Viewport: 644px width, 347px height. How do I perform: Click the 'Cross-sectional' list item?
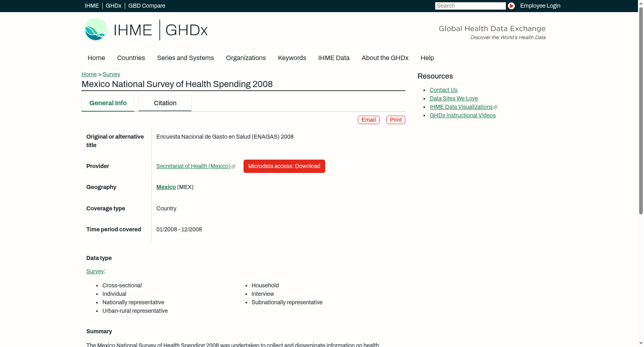coord(122,285)
